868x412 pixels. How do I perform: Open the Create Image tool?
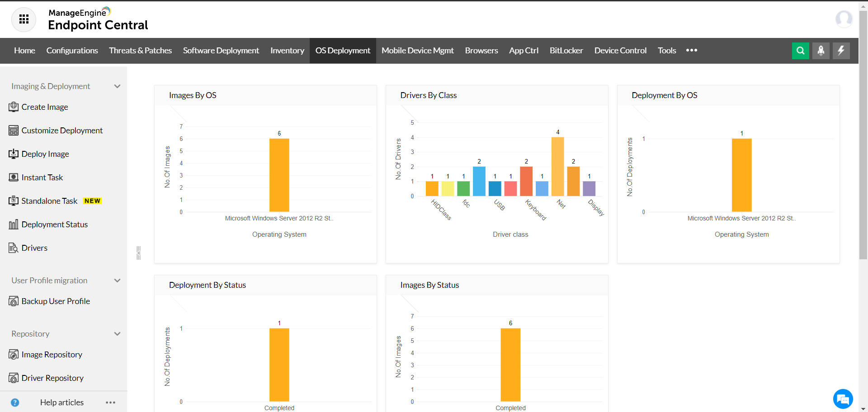tap(44, 107)
